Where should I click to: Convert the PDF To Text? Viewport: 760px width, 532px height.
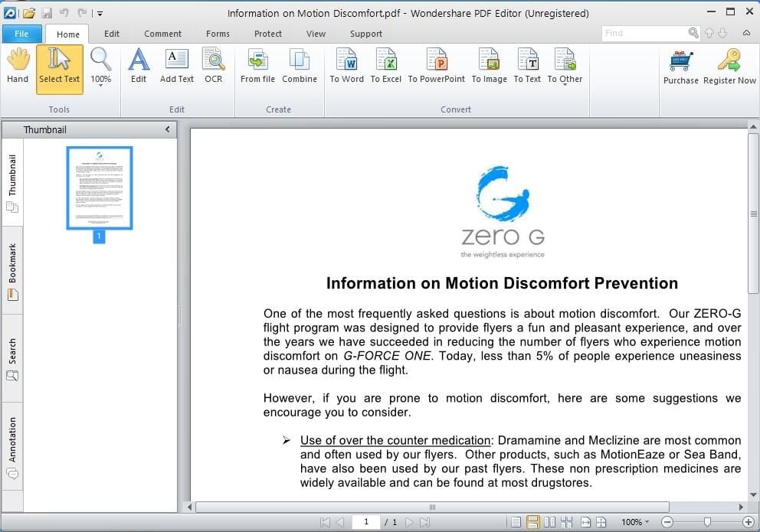pyautogui.click(x=527, y=66)
